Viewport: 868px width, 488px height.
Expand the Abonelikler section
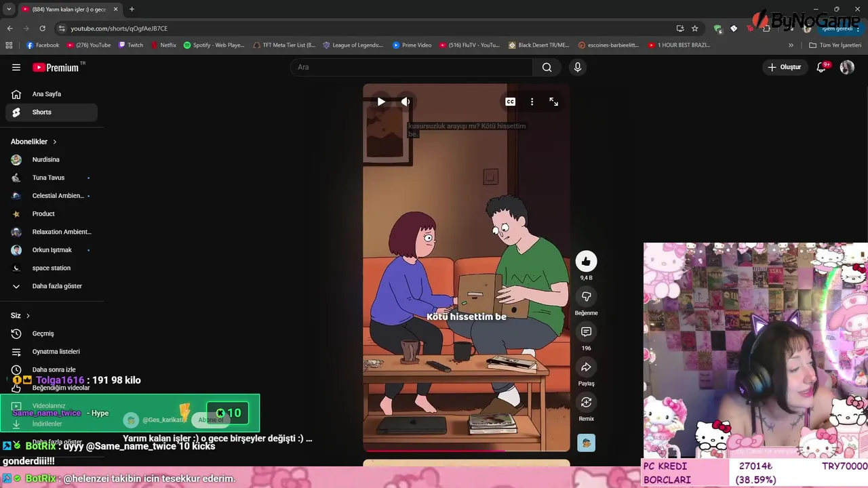point(34,142)
